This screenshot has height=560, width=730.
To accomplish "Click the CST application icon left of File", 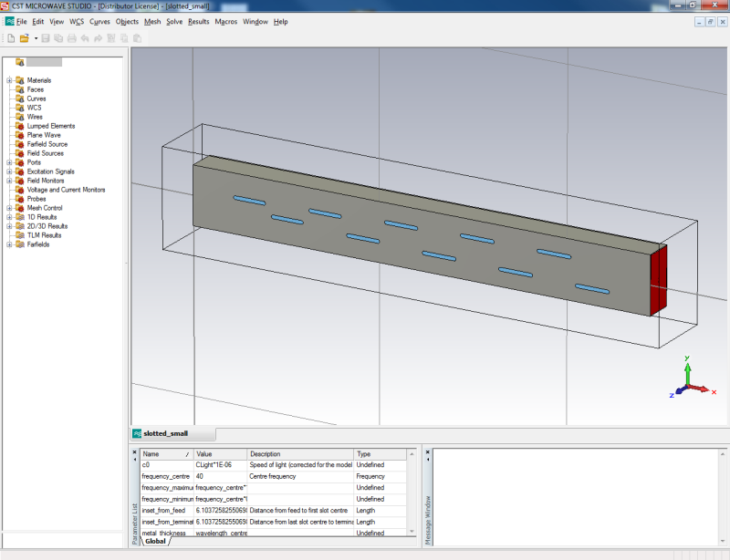I will tap(10, 21).
